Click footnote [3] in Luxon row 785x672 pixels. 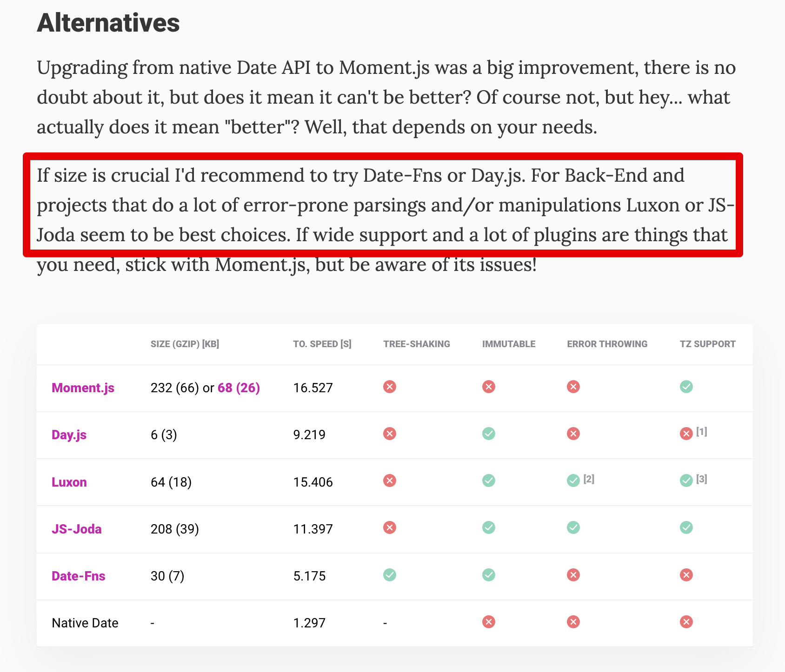click(702, 479)
